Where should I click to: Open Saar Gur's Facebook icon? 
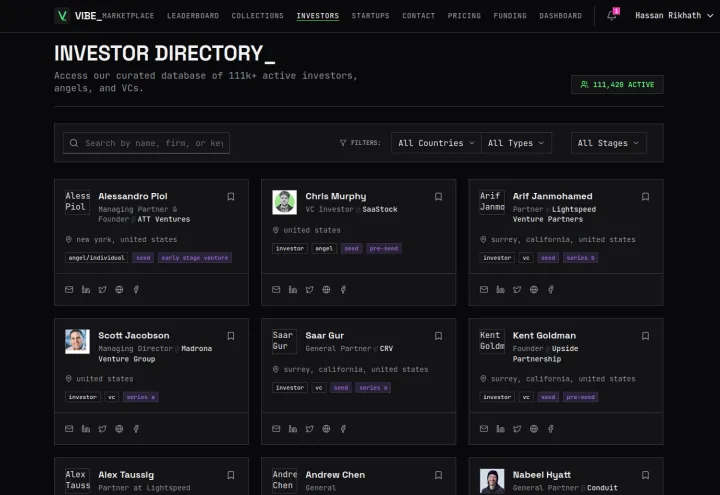[x=343, y=428]
